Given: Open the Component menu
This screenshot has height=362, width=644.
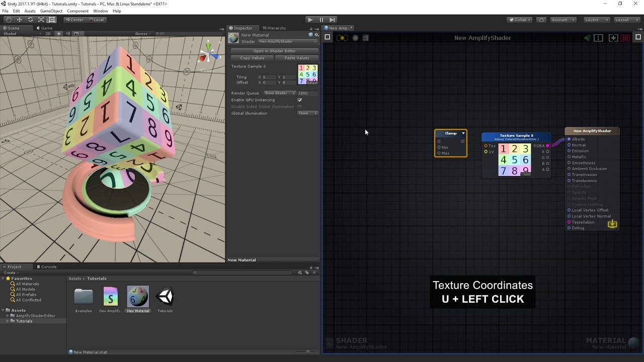Looking at the screenshot, I should [77, 11].
